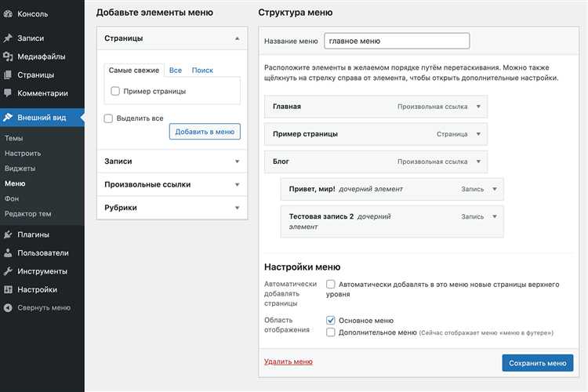Screen dimensions: 588x392
Task: Select the Главная menu structure item
Action: pos(376,107)
